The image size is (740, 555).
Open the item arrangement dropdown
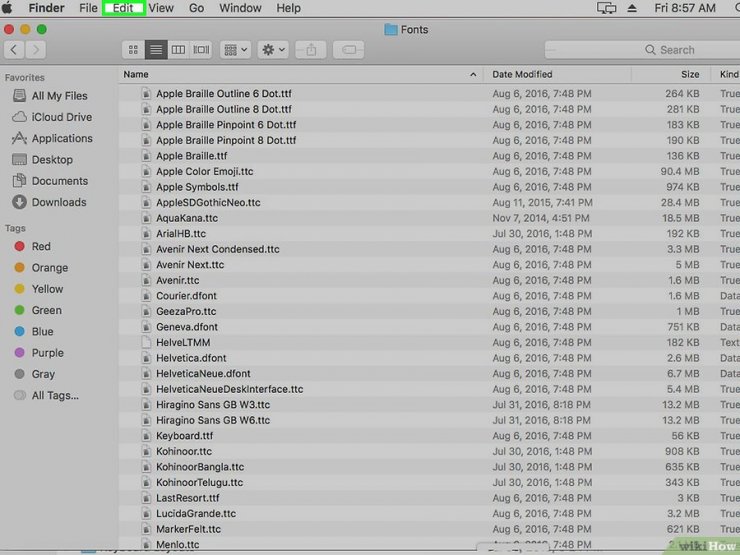pyautogui.click(x=235, y=50)
